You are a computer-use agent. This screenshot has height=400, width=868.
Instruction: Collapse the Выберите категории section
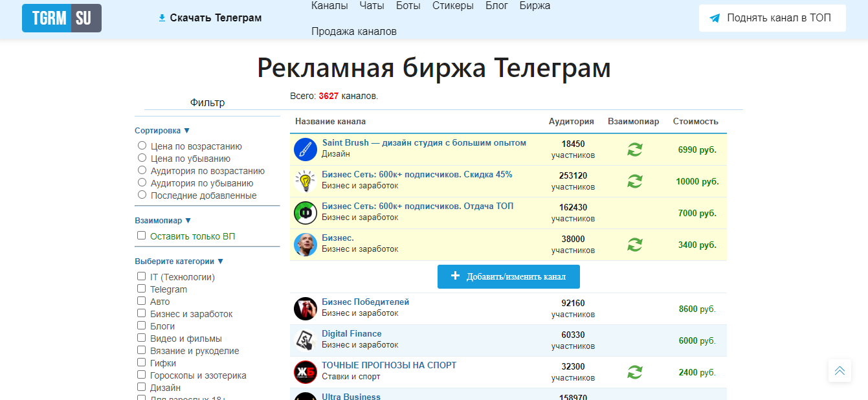[179, 261]
